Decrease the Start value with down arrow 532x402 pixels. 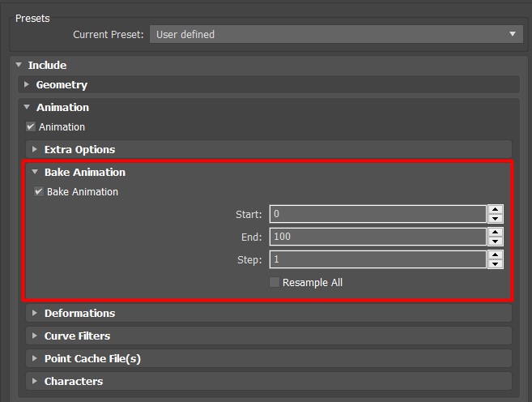click(496, 219)
